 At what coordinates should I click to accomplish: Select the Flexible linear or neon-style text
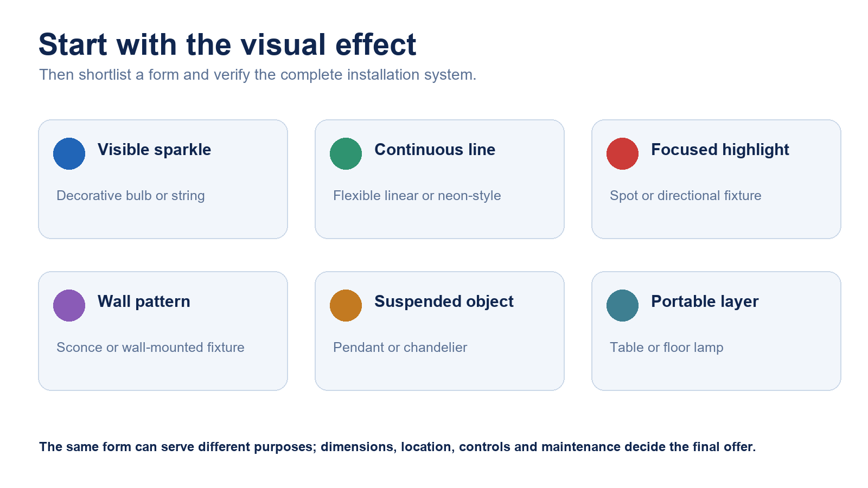click(x=417, y=196)
